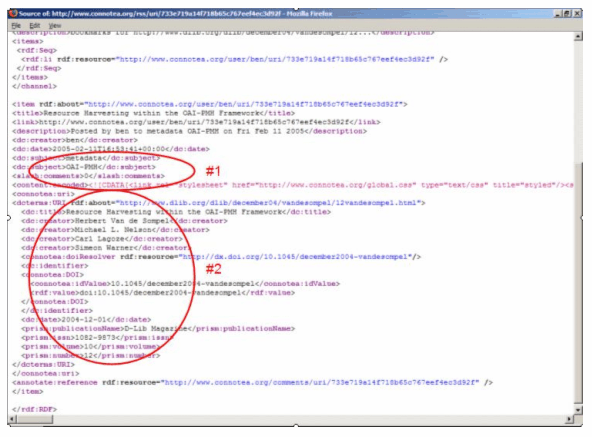Close the source viewer window
The height and width of the screenshot is (437, 592).
point(577,14)
